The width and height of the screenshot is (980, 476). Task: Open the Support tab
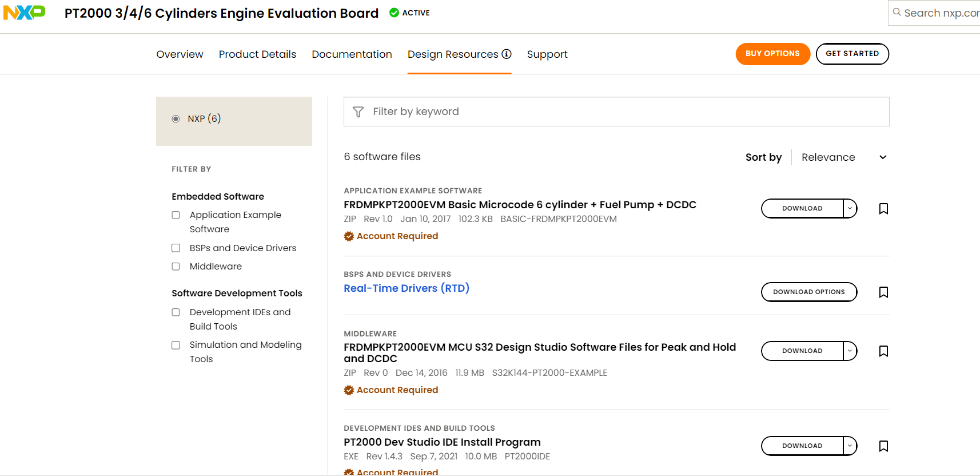(547, 54)
